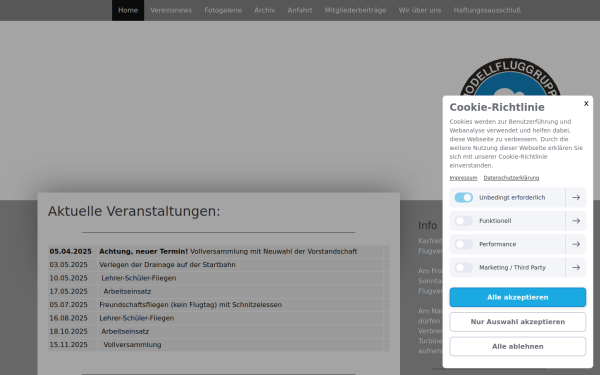Choose Nur Auswahl akzeptieren
The height and width of the screenshot is (375, 600).
pyautogui.click(x=517, y=322)
